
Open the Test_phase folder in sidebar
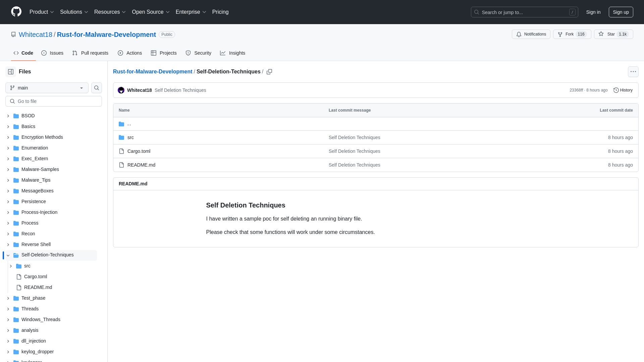(33, 298)
